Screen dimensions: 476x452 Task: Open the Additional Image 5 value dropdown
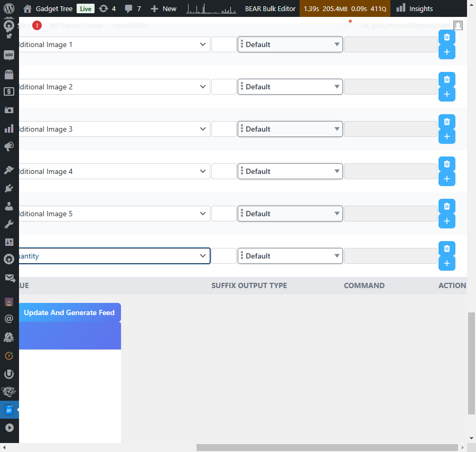pos(115,214)
